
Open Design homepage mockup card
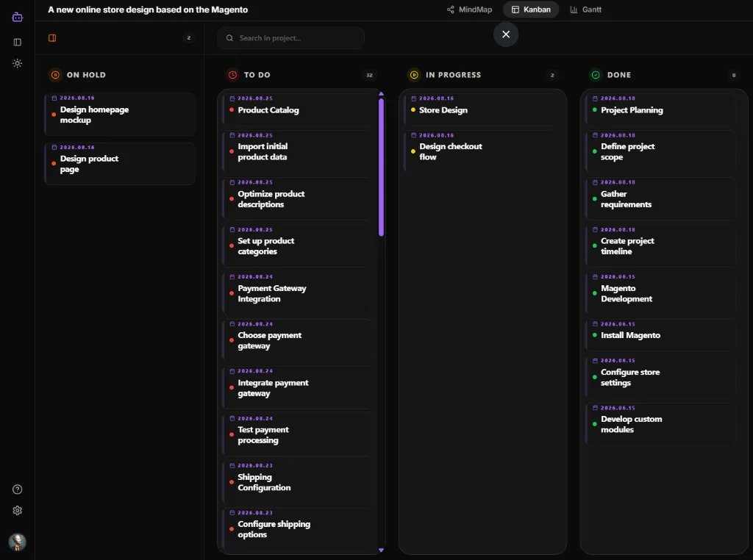pyautogui.click(x=120, y=114)
